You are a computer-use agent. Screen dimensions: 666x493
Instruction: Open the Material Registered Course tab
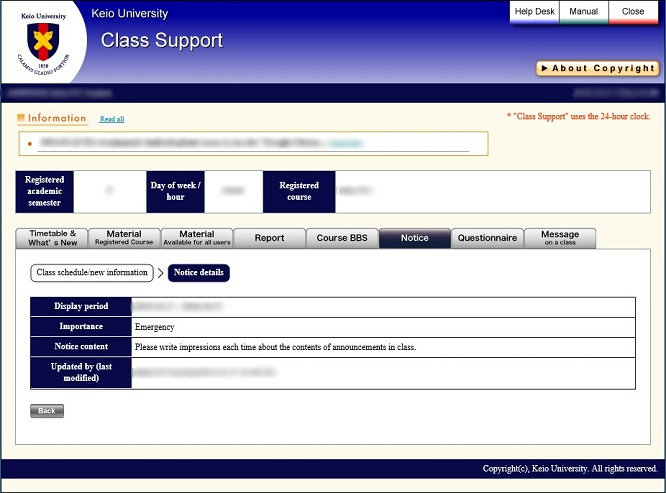[124, 238]
